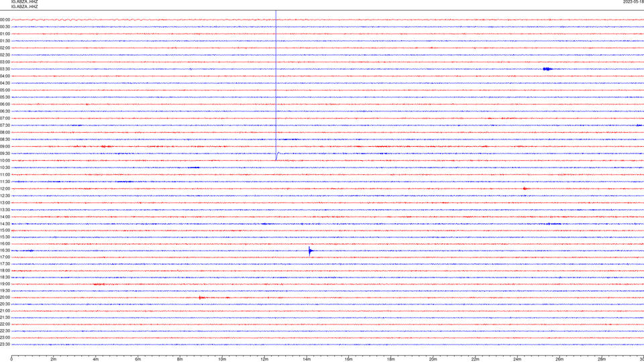The width and height of the screenshot is (644, 362).
Task: Click the 6m axis tick label
Action: click(x=138, y=359)
